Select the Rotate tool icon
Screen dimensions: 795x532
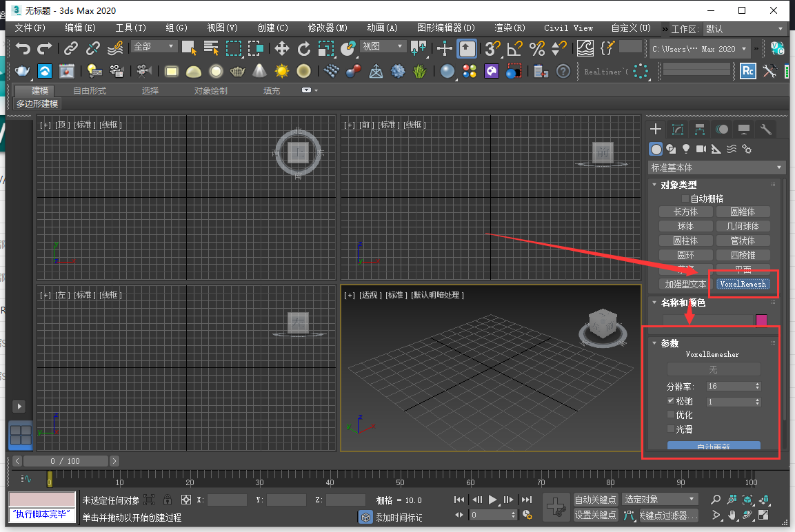click(303, 49)
